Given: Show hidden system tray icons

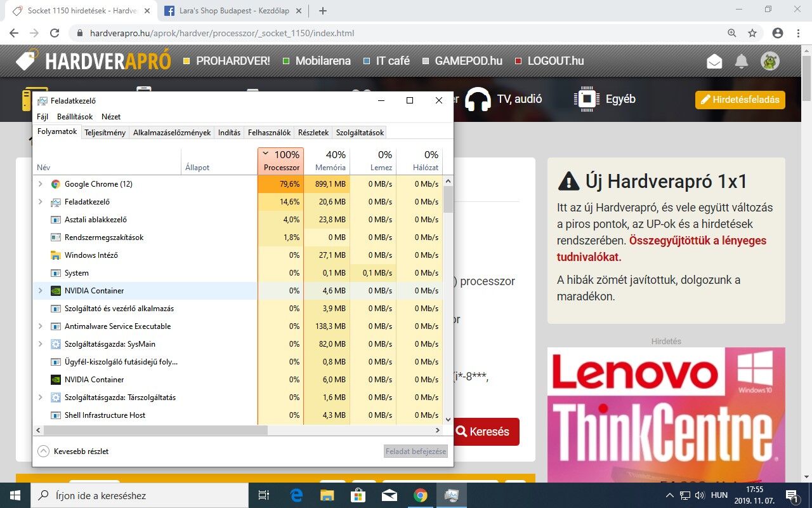Looking at the screenshot, I should coord(670,495).
